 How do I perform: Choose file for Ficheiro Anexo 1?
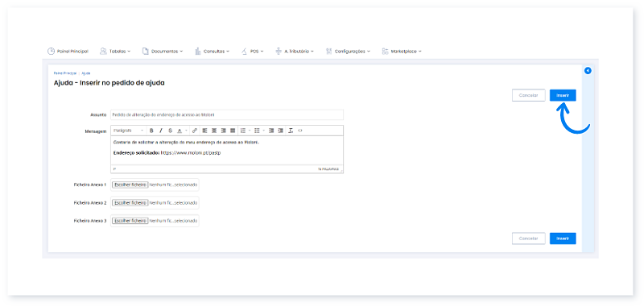pos(130,185)
